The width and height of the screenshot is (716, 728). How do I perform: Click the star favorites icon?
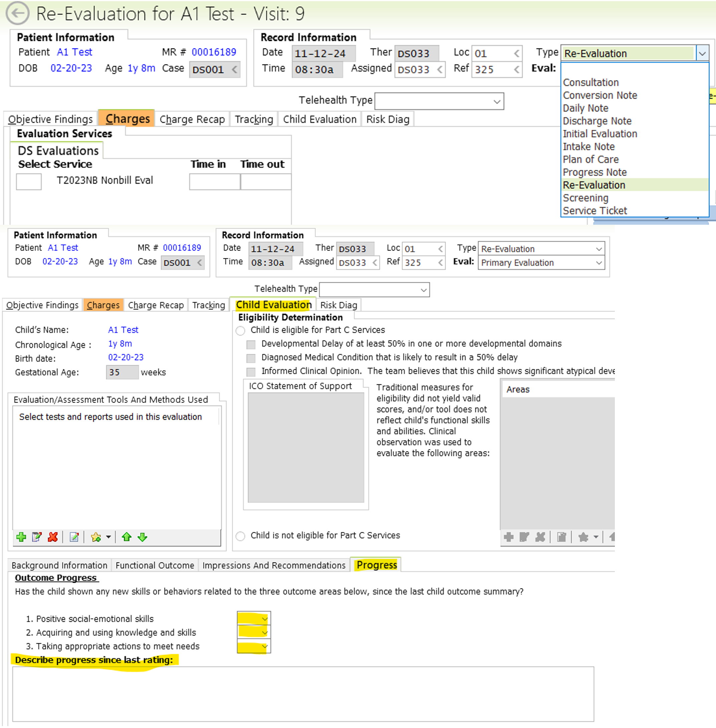[x=96, y=537]
